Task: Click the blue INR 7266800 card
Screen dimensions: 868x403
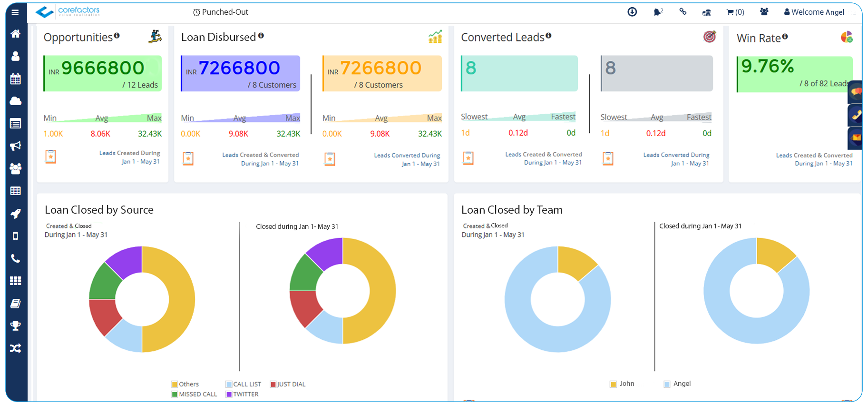Action: coord(240,73)
